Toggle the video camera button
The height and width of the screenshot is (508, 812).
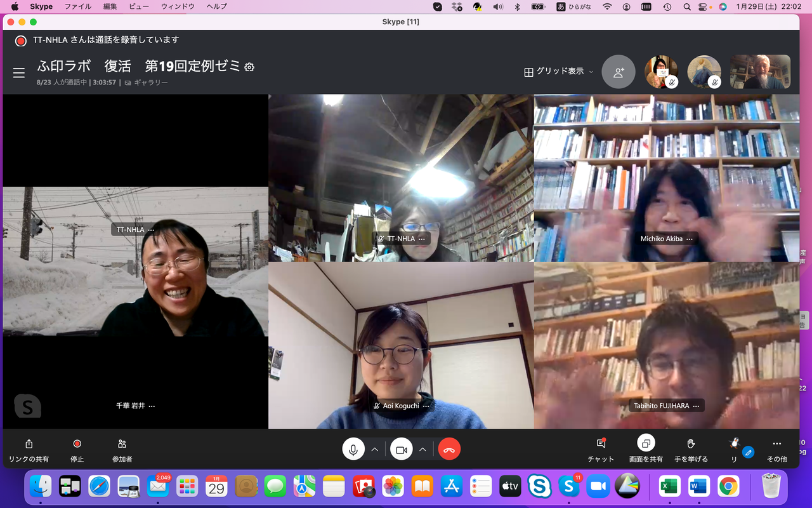(401, 450)
